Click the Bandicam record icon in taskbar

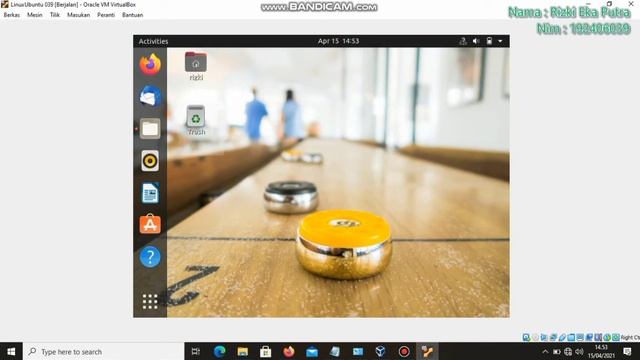tap(404, 351)
